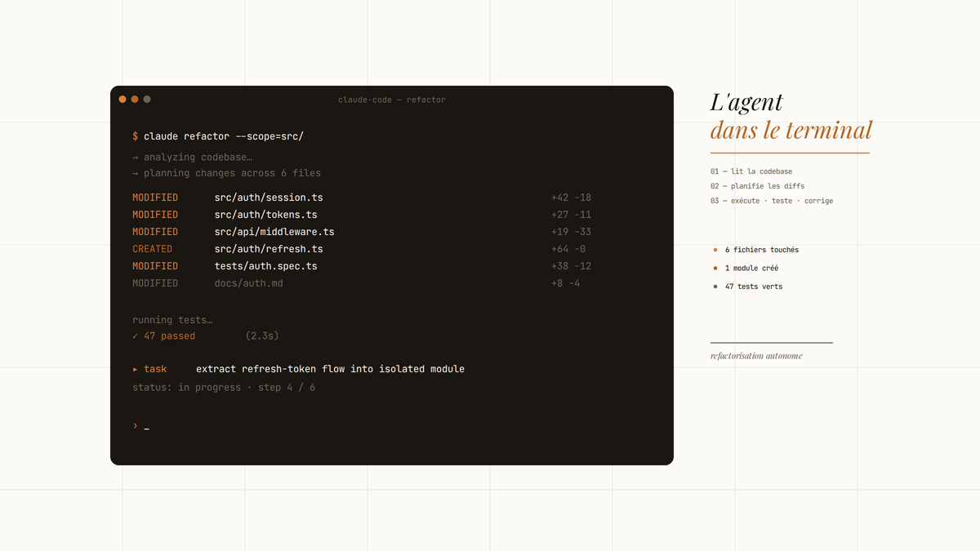
Task: Select file path src/auth/session.ts
Action: (269, 198)
